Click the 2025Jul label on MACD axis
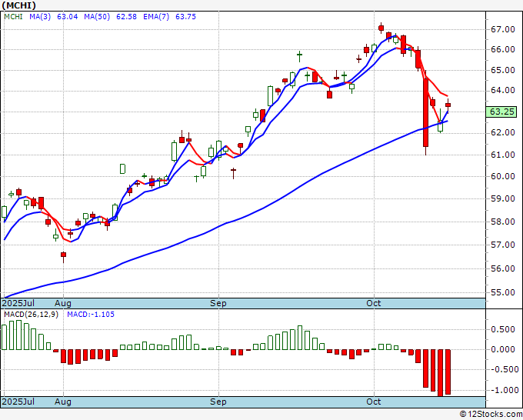This screenshot has width=523, height=420. click(18, 402)
